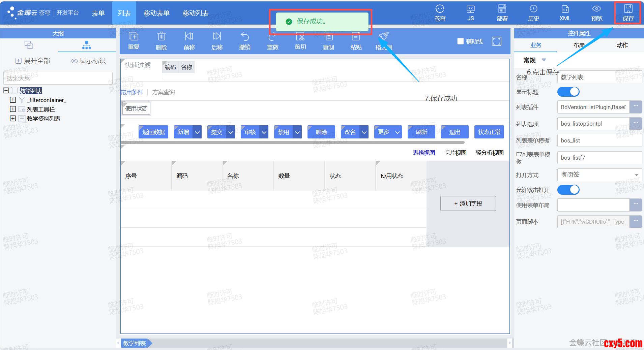644x350 pixels.
Task: Toggle the allow double-click open switch
Action: [568, 190]
